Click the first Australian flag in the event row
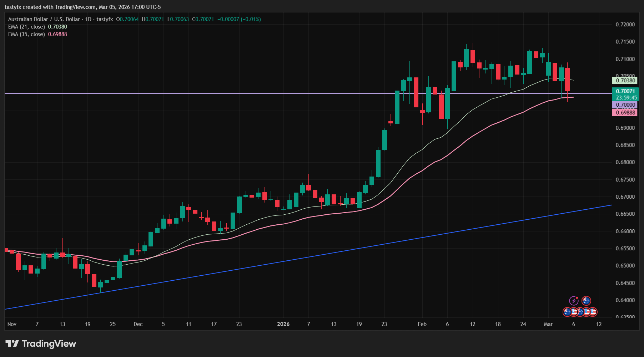The width and height of the screenshot is (644, 357). [567, 311]
